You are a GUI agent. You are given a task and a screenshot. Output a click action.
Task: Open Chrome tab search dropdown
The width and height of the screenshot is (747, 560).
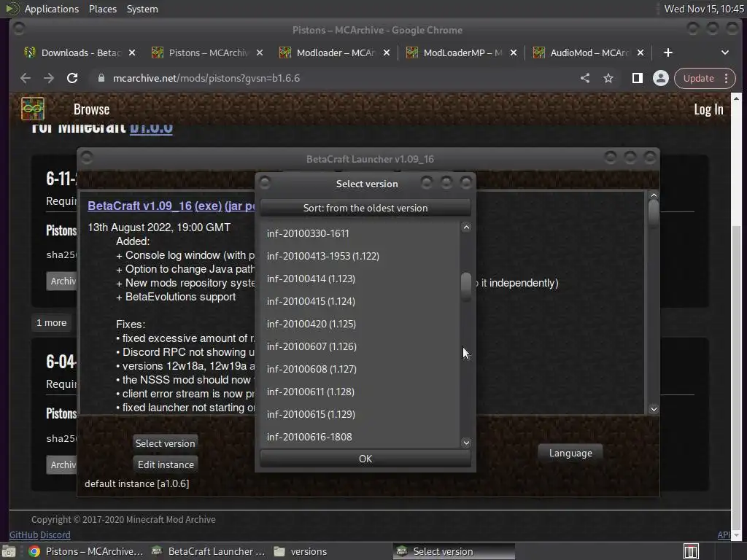tap(724, 52)
